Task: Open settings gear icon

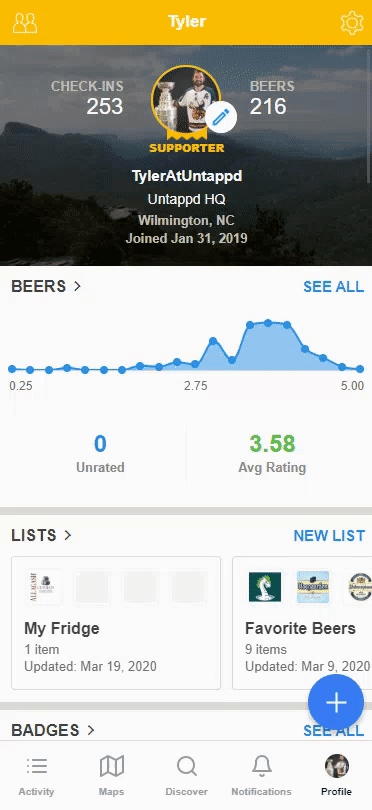Action: [352, 23]
